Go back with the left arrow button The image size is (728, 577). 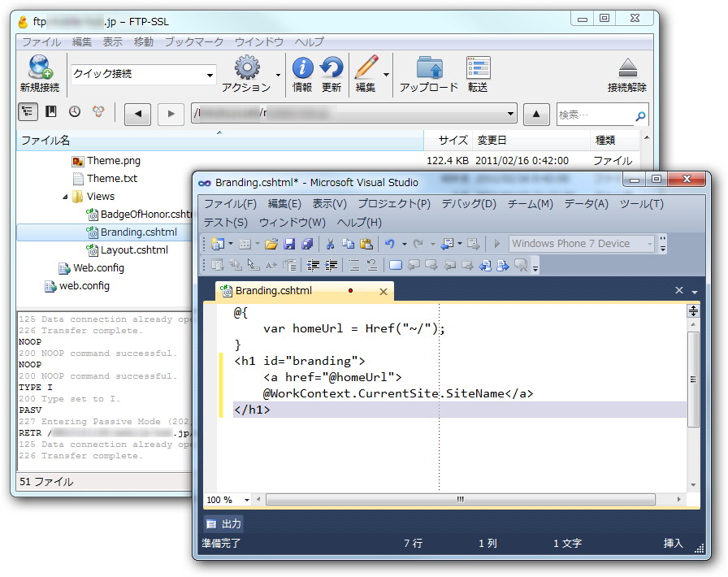click(137, 114)
